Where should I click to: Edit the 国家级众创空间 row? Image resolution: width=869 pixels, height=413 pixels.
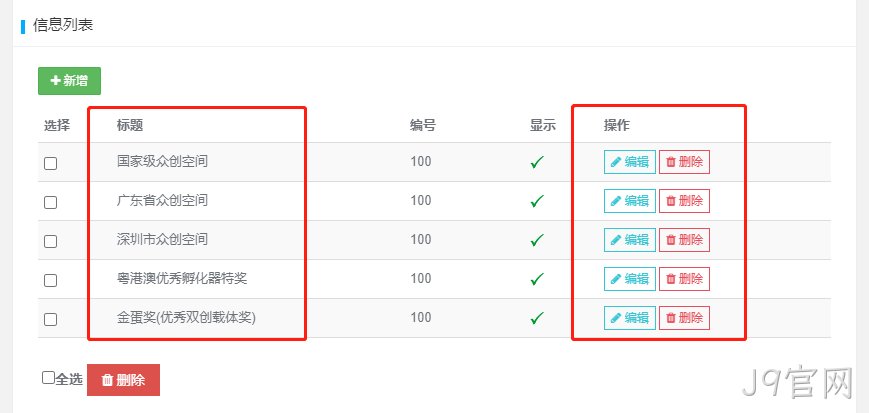point(630,162)
